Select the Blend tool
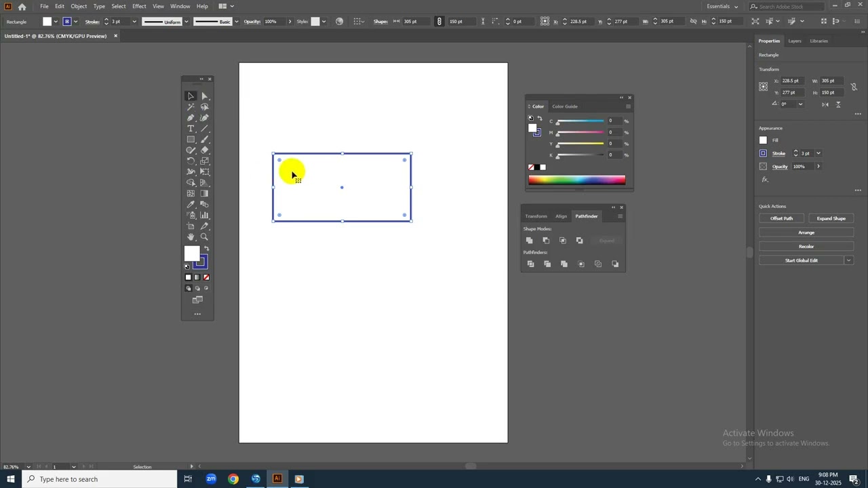Viewport: 868px width, 488px height. (204, 205)
